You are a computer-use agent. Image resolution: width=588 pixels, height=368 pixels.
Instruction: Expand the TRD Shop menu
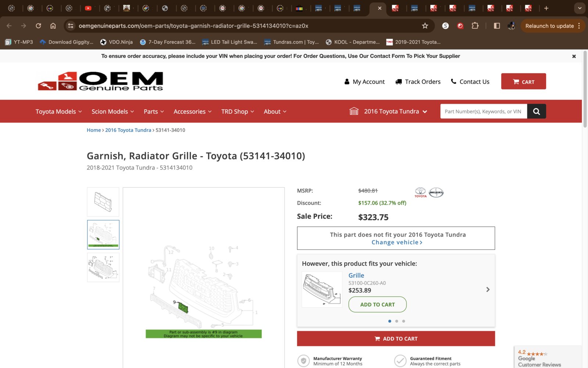tap(237, 112)
